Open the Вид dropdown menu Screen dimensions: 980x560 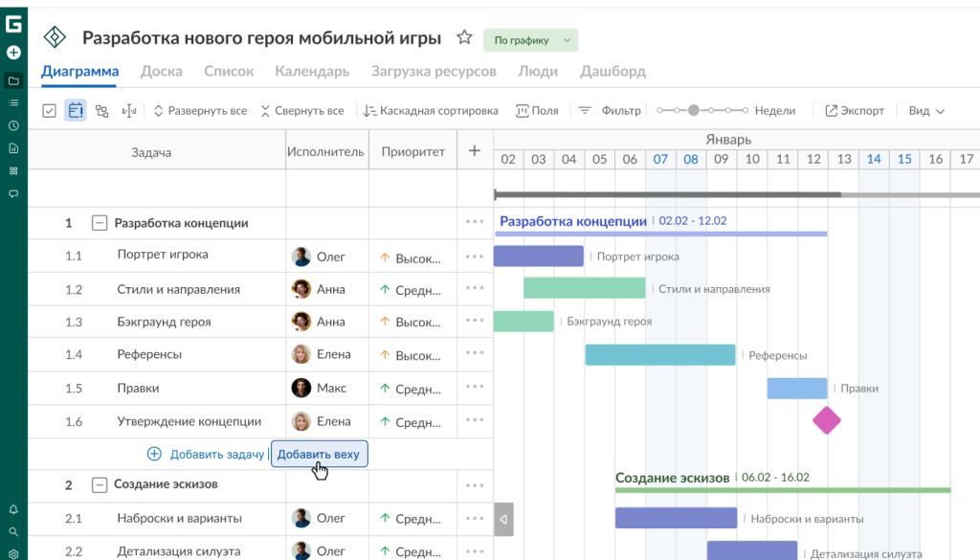[926, 111]
